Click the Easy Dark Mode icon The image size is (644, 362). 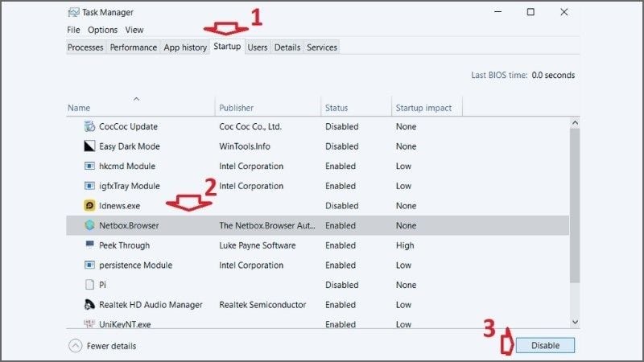click(x=89, y=146)
